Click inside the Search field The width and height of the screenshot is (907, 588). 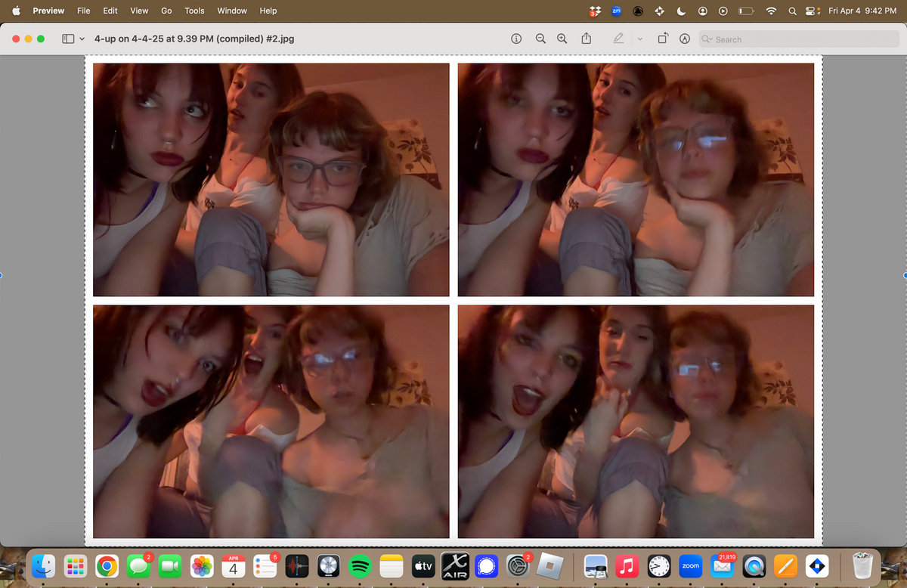(x=763, y=39)
